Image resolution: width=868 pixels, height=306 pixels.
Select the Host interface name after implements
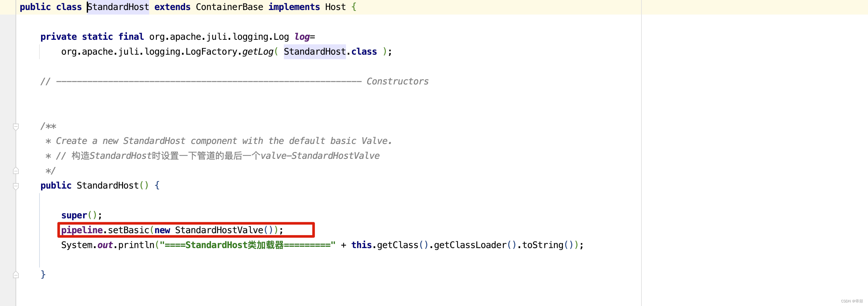coord(335,7)
